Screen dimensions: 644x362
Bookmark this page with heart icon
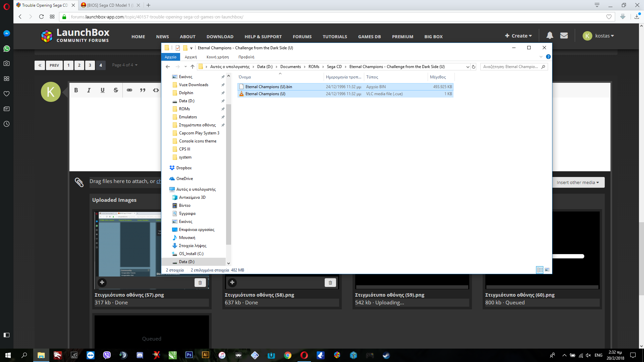pyautogui.click(x=609, y=17)
